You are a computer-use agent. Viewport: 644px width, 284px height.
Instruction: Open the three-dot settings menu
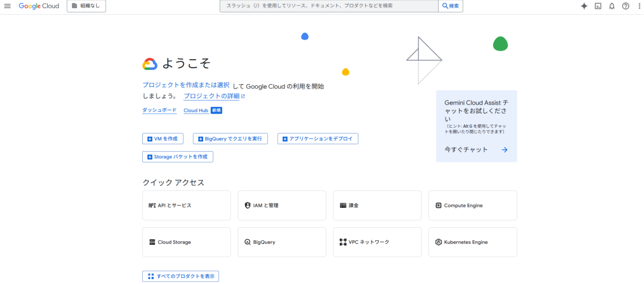639,6
